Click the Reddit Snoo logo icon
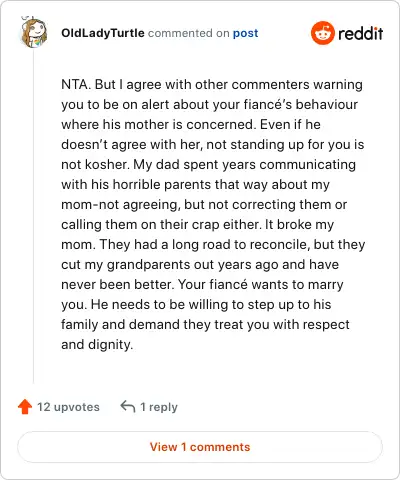This screenshot has height=480, width=400. point(322,33)
